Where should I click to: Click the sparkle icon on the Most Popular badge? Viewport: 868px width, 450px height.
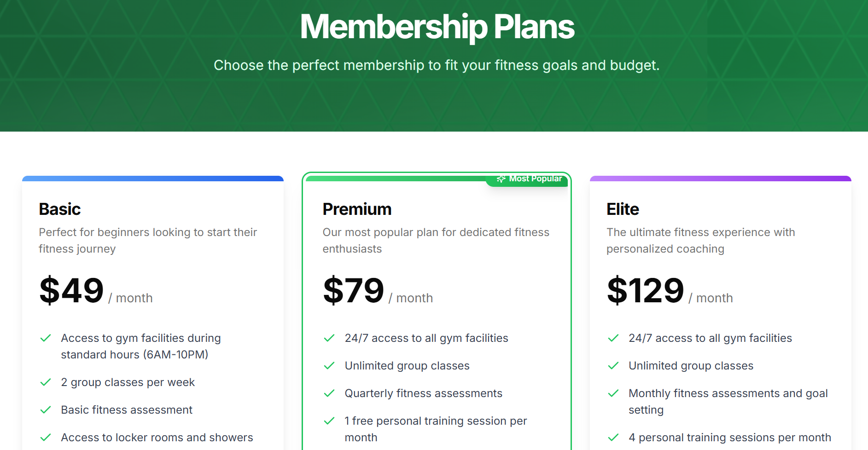coord(501,179)
